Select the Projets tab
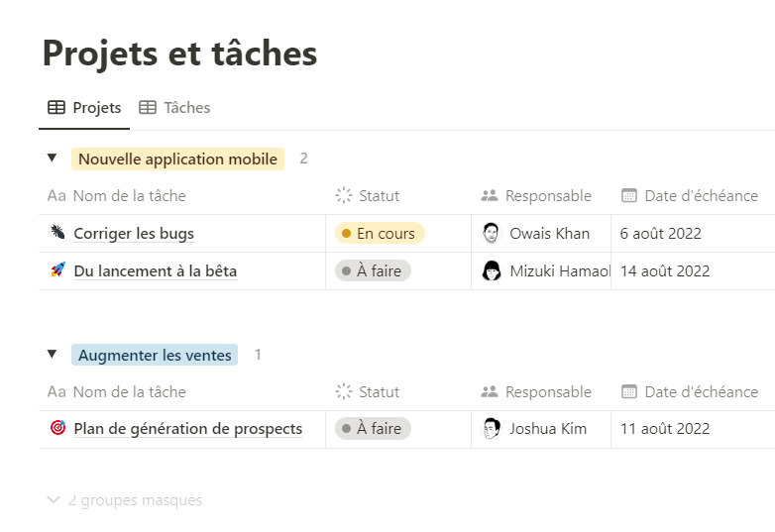Viewport: 775px width, 532px height. 84,108
